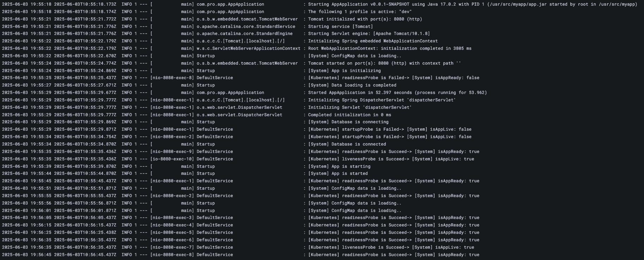
Task: Select the "Starting service [Tomcat]" log entry
Action: click(x=340, y=26)
